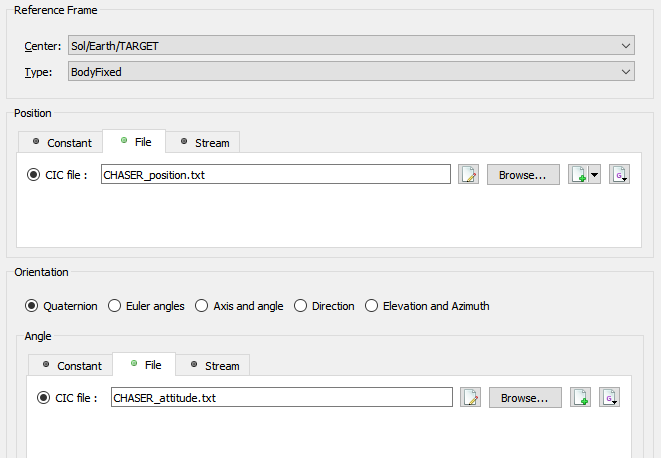Choose Elevation and Azimuth option
The height and width of the screenshot is (458, 661).
pos(427,306)
